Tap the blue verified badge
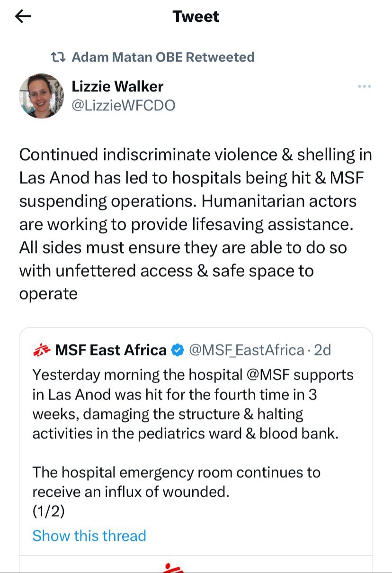Viewport: 392px width, 573px height. [x=178, y=350]
